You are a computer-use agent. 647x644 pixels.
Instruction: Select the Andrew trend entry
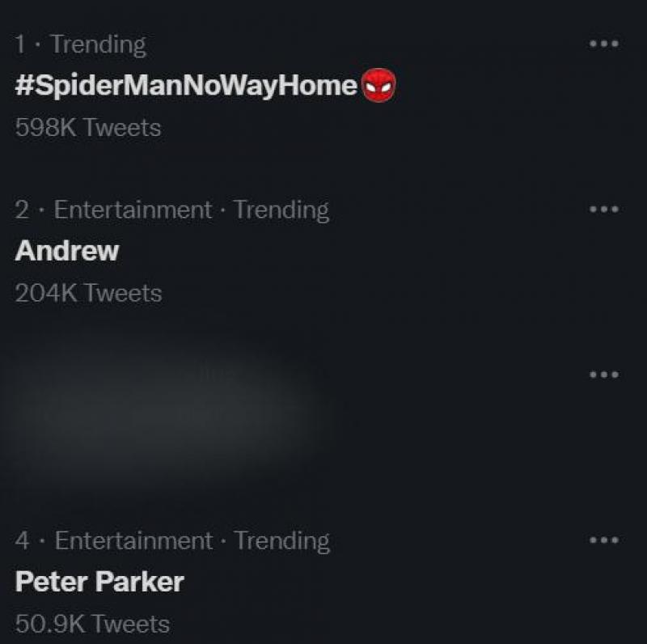pos(66,251)
